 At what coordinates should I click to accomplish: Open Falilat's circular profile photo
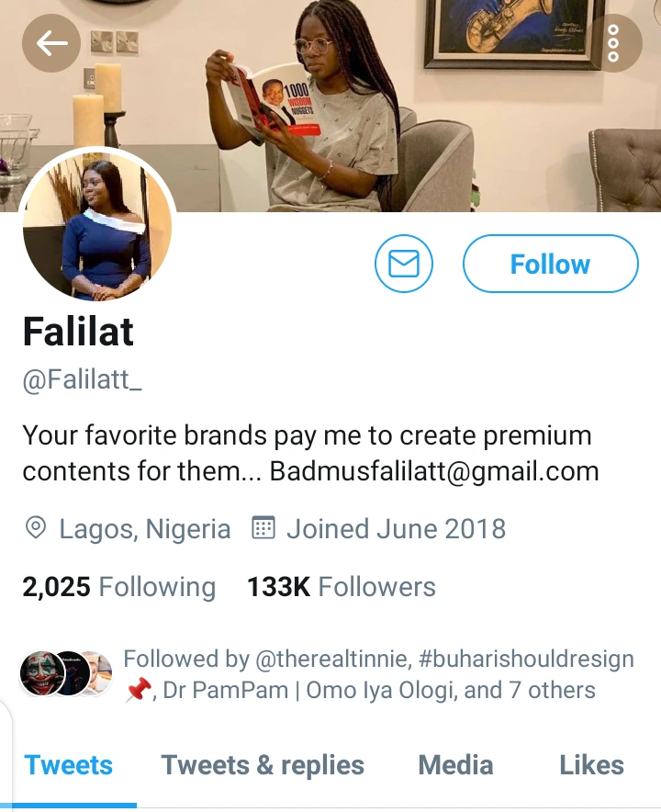click(x=97, y=225)
